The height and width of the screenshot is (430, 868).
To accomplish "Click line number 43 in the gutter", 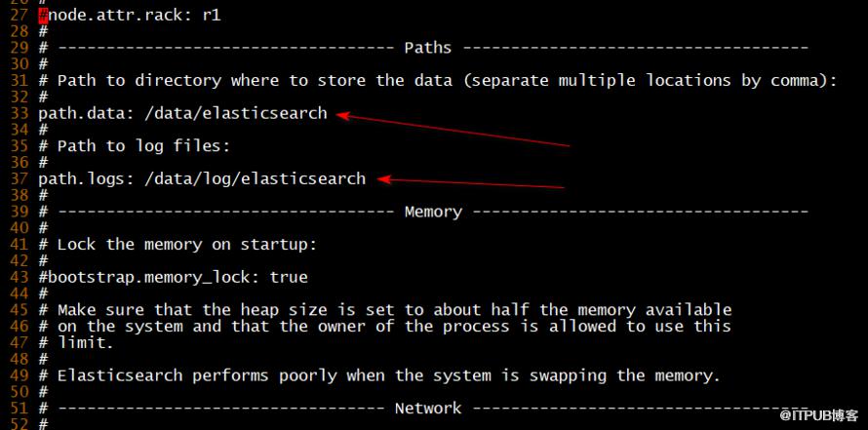I will coord(20,277).
